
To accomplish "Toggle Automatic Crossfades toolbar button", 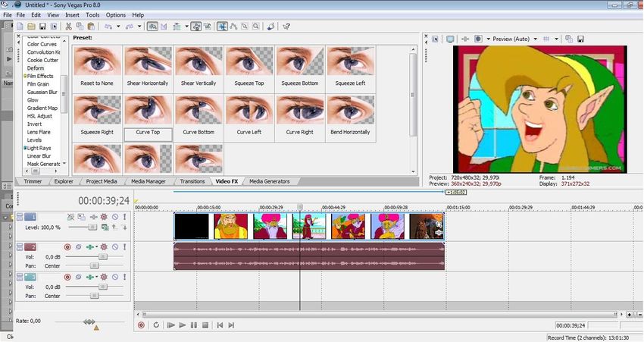I will (x=164, y=27).
